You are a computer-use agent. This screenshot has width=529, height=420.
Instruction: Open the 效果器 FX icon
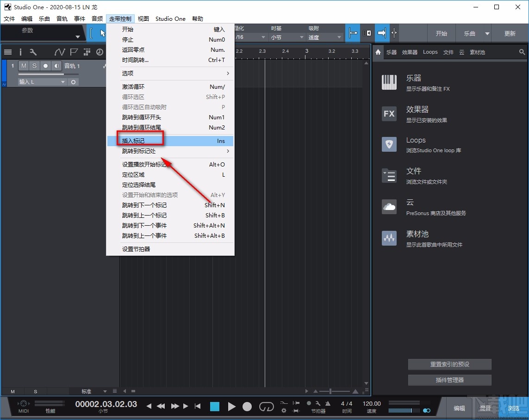(x=389, y=114)
